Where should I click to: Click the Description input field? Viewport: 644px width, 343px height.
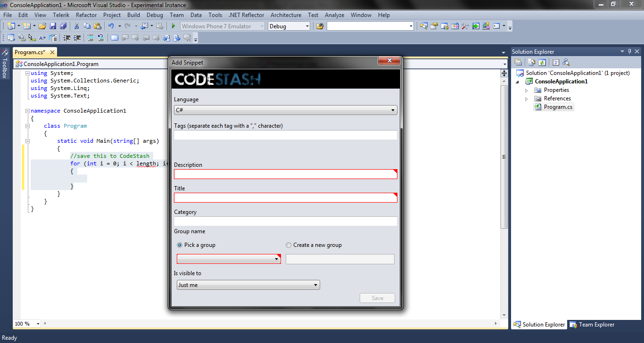(x=286, y=174)
